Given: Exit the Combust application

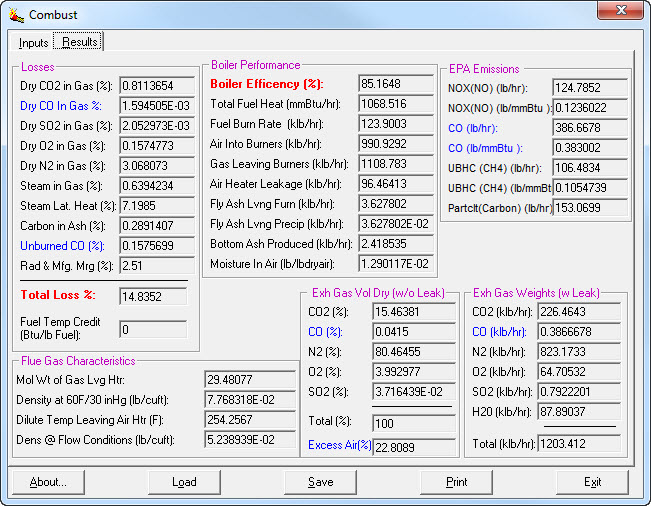Looking at the screenshot, I should [592, 482].
